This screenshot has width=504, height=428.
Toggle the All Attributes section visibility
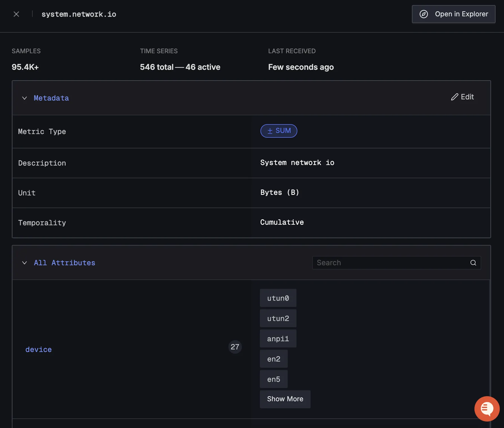(24, 263)
